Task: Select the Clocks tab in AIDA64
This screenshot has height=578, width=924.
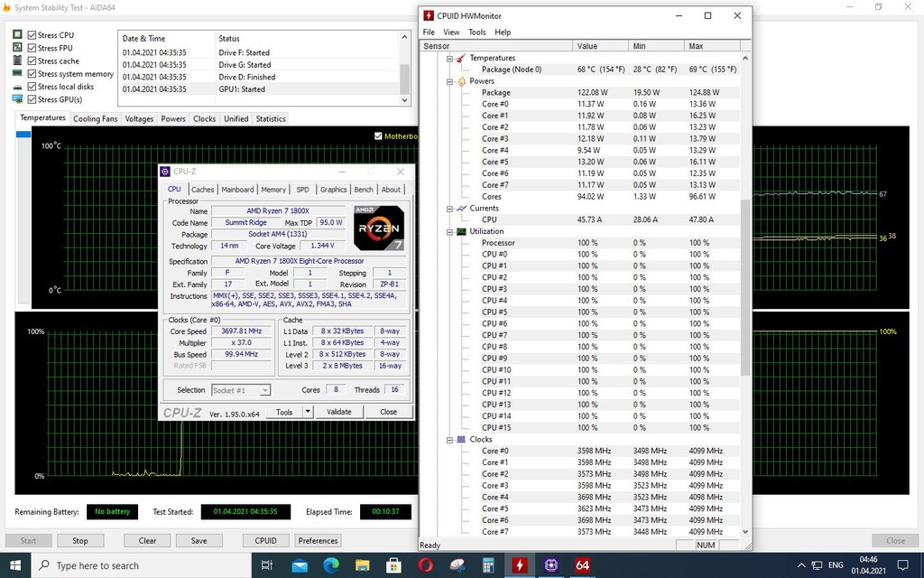Action: [205, 118]
